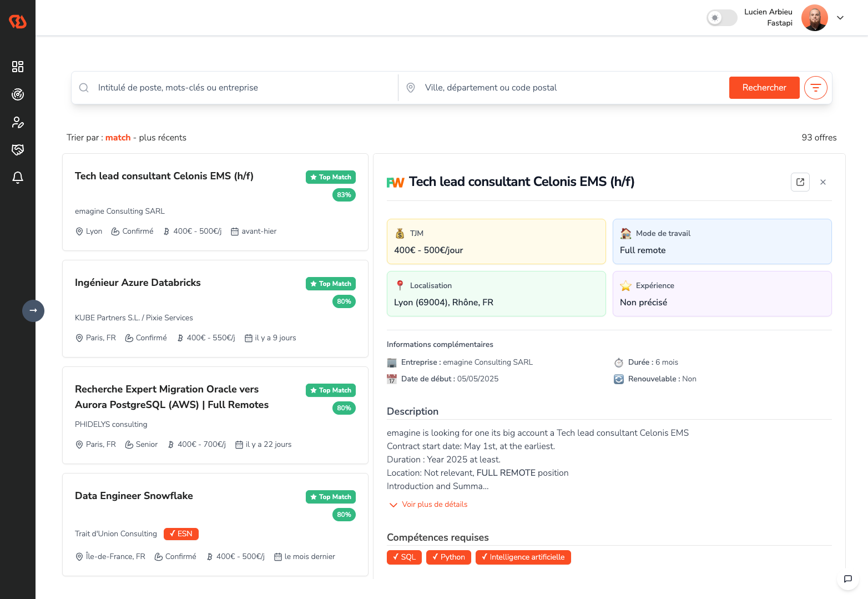Open the user account dropdown chevron

point(840,18)
